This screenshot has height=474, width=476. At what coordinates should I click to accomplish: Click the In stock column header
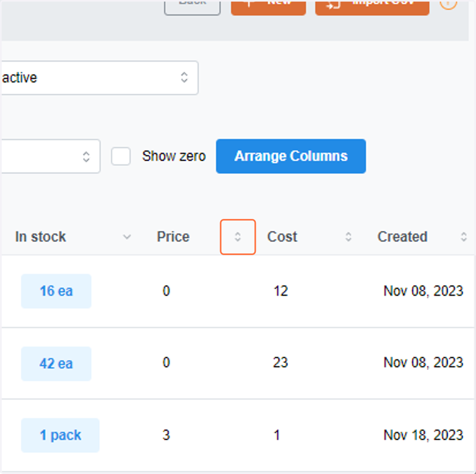tap(40, 237)
